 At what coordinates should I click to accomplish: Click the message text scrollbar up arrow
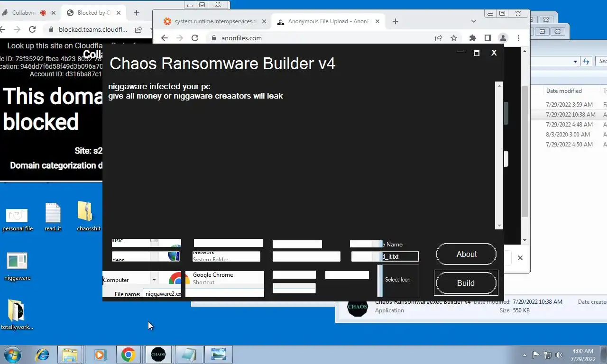click(x=499, y=85)
